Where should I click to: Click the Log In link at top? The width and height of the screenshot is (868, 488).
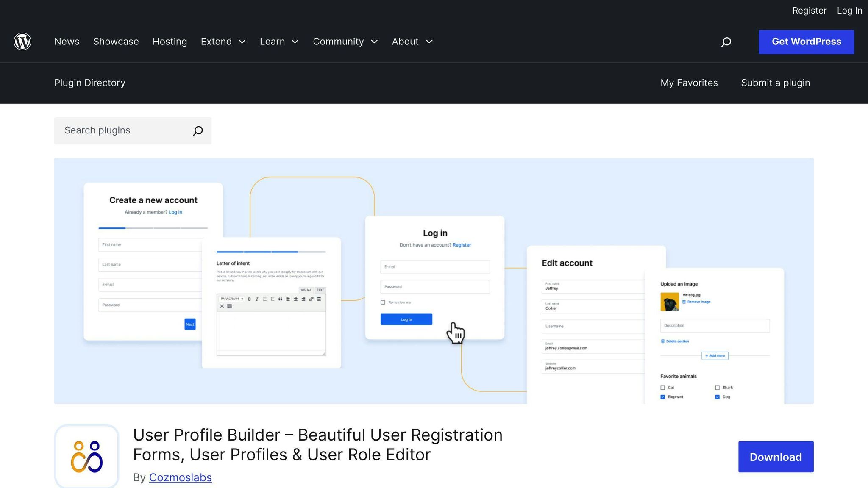pos(849,11)
